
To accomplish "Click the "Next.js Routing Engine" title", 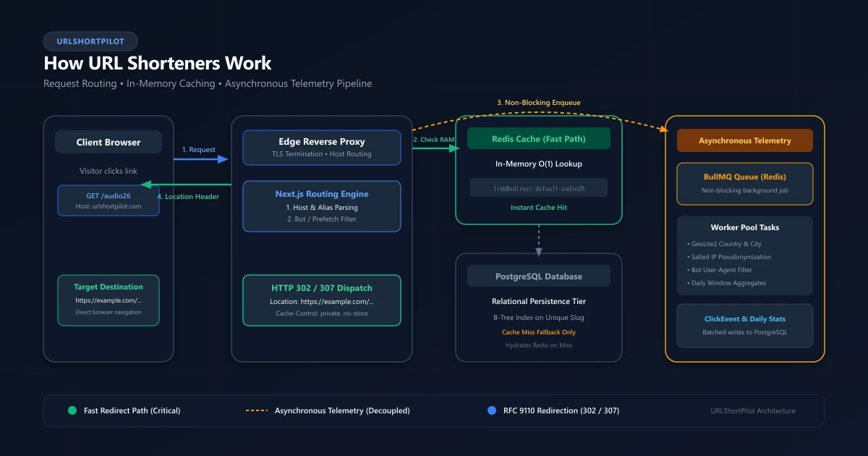I will pyautogui.click(x=322, y=194).
